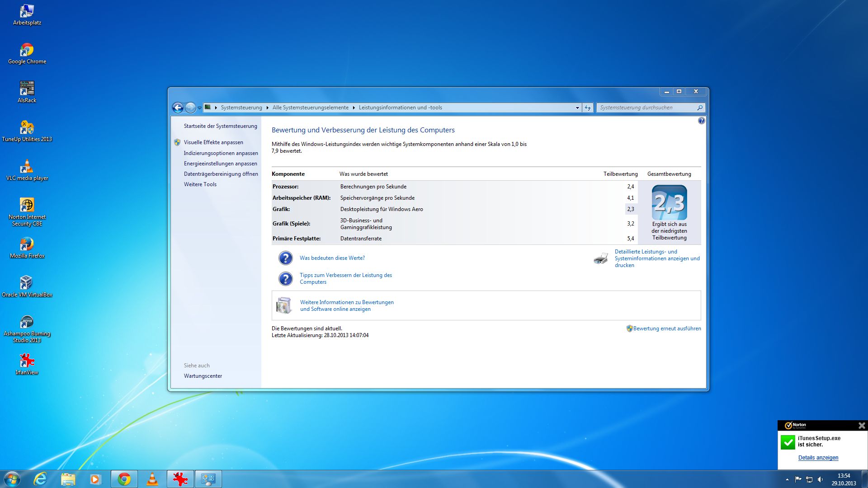
Task: Click Systemsteuerung breadcrumb in address bar
Action: [241, 108]
